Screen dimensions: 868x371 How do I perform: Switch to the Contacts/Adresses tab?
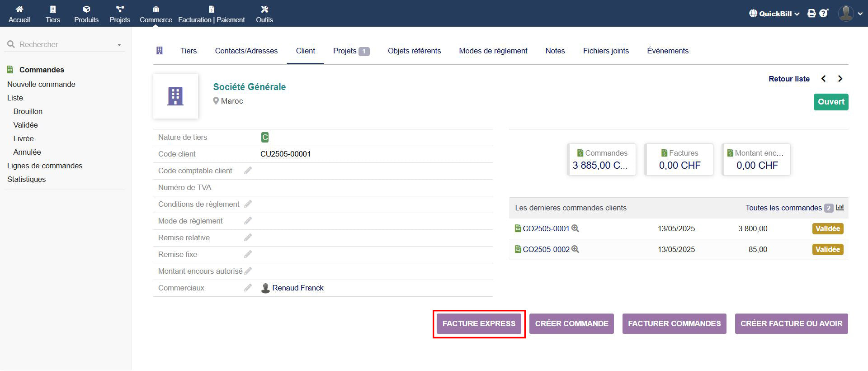click(x=246, y=51)
